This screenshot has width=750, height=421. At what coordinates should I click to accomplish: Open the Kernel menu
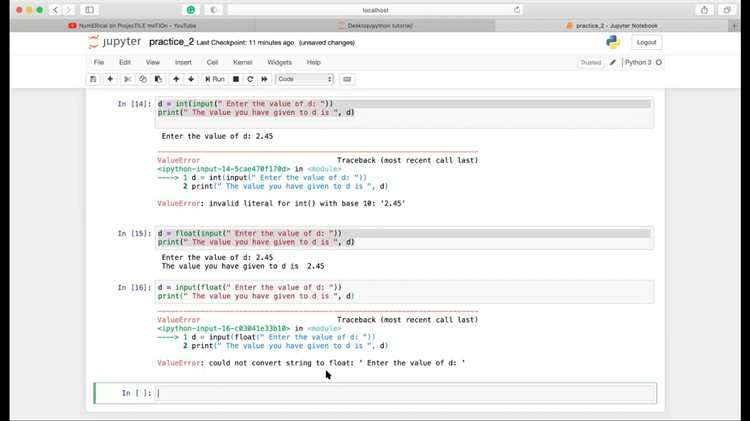pos(242,62)
